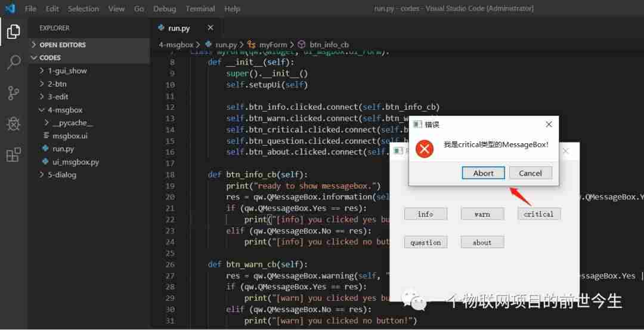Click the critical button in form window
644x330 pixels.
pyautogui.click(x=539, y=214)
